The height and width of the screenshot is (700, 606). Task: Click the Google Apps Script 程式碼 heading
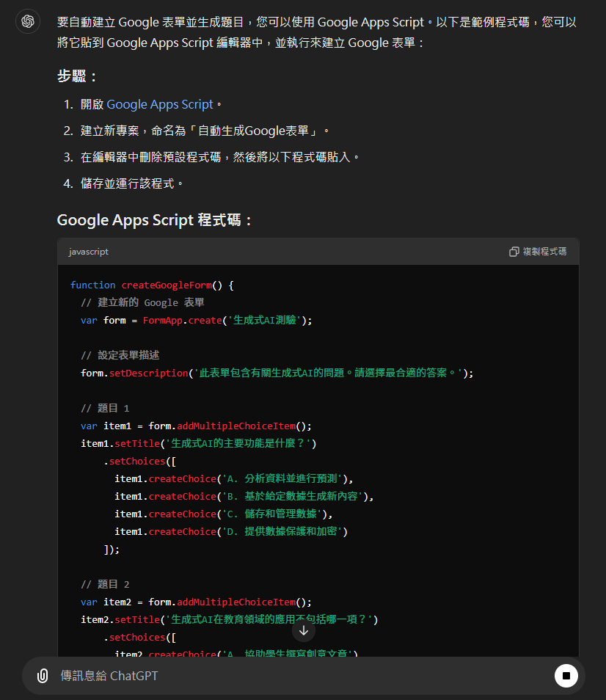(154, 220)
